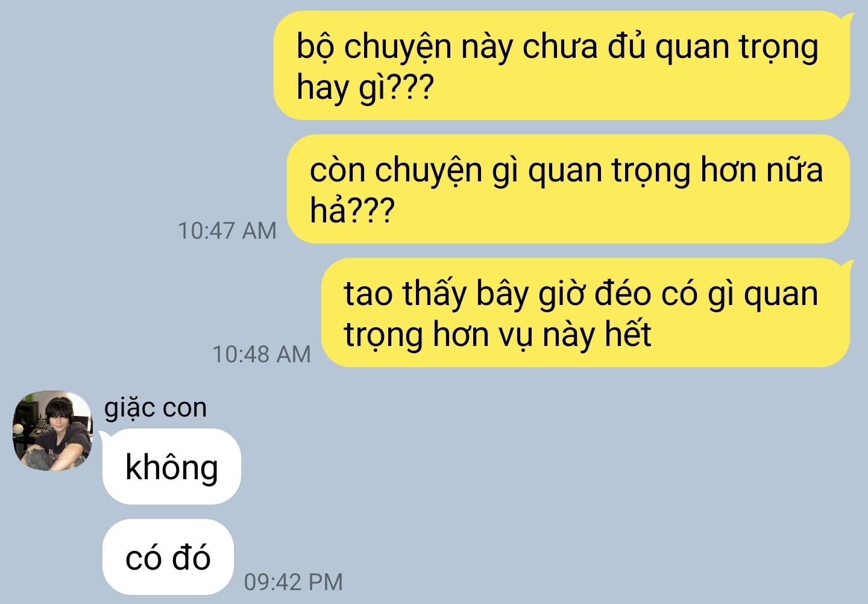Tap the 'tao thấy bây giờ' yellow message

(x=586, y=312)
